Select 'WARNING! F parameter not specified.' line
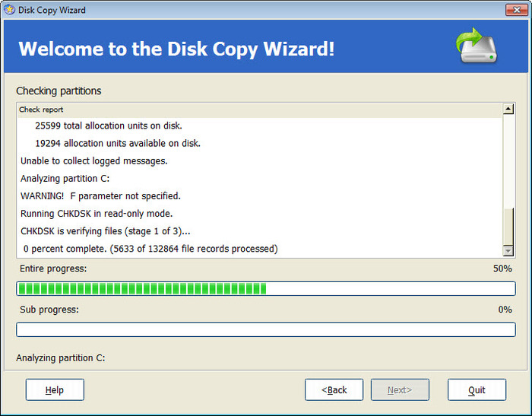Screen dimensions: 532x416 (100, 196)
